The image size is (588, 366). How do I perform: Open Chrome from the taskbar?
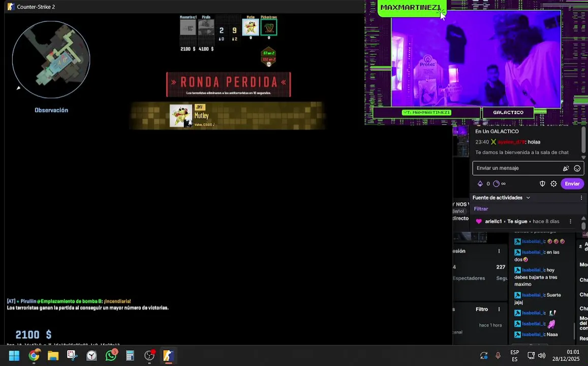[34, 355]
